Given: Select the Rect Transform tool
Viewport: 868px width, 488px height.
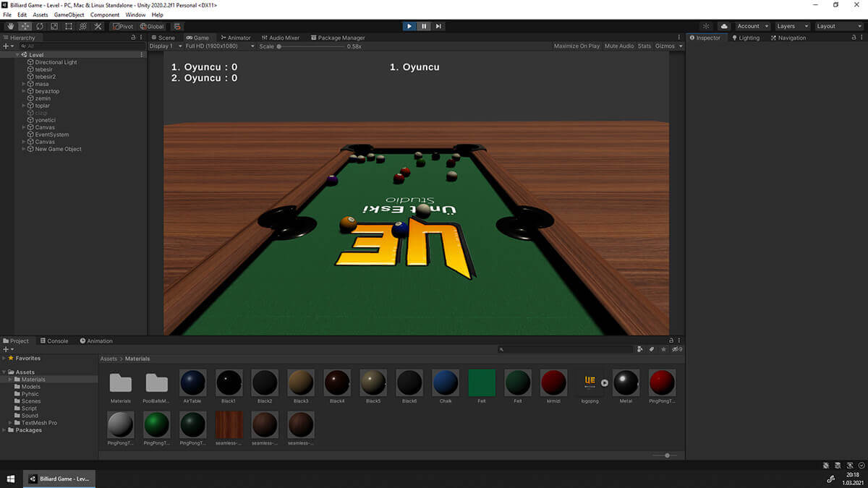Looking at the screenshot, I should click(69, 26).
